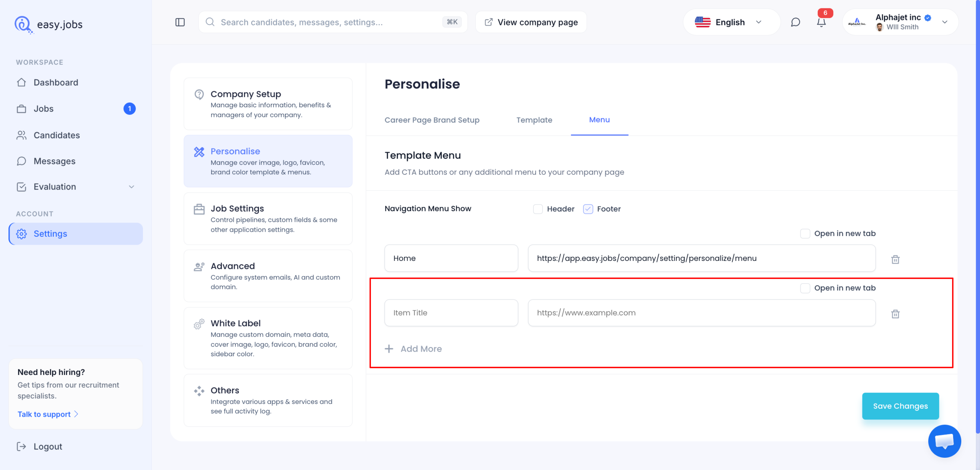
Task: Click the Messages bubble icon in sidebar
Action: (21, 161)
